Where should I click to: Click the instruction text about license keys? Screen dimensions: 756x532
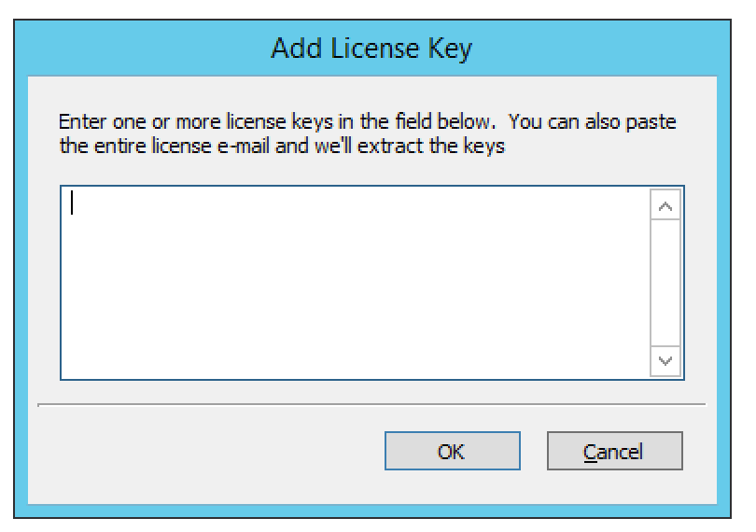coord(367,133)
